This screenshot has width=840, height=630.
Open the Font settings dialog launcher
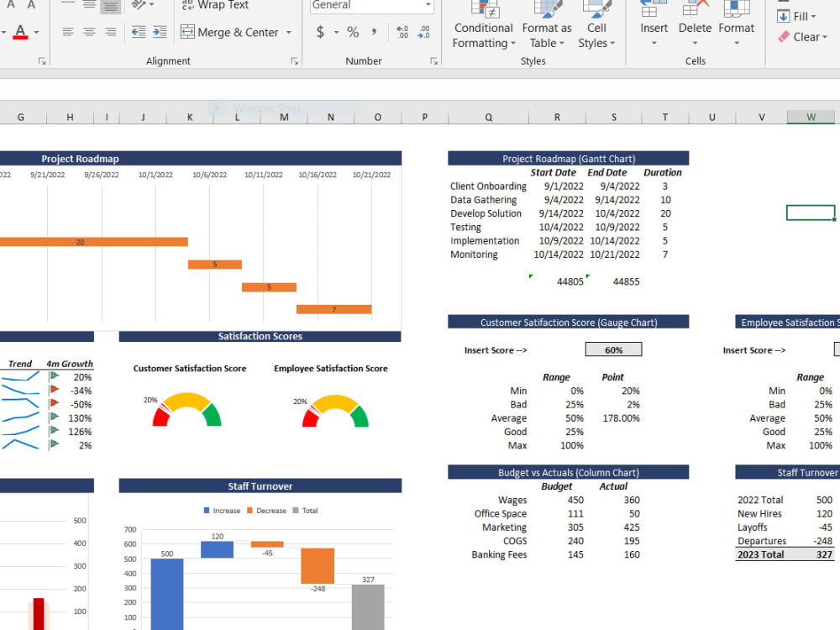point(42,61)
